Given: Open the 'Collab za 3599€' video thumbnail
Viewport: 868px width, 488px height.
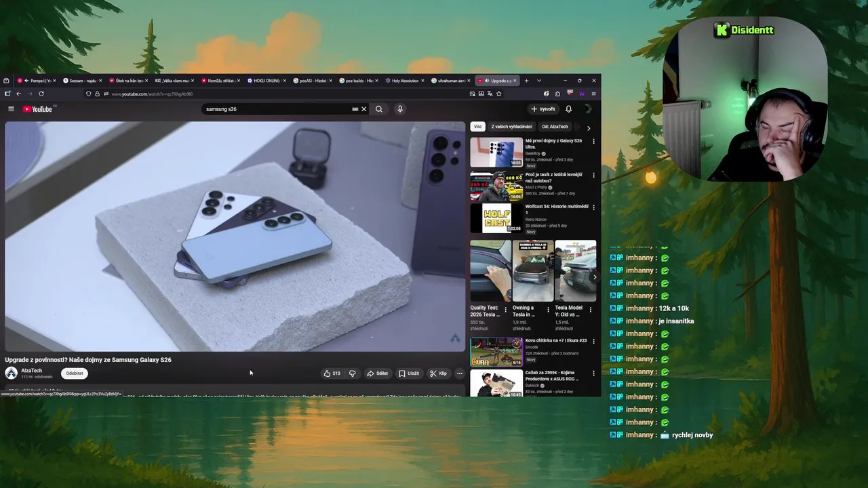Looking at the screenshot, I should (x=496, y=384).
